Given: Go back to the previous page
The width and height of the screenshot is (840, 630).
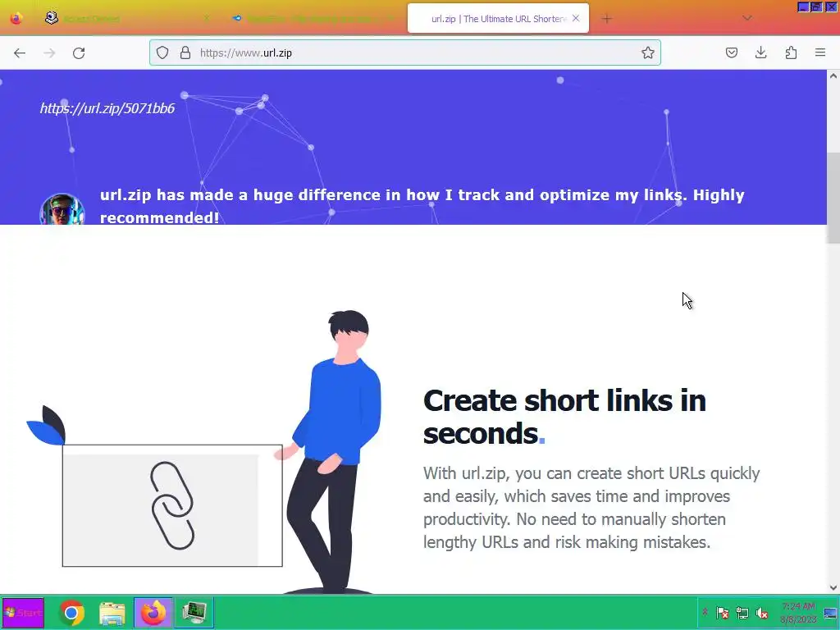Looking at the screenshot, I should click(20, 52).
